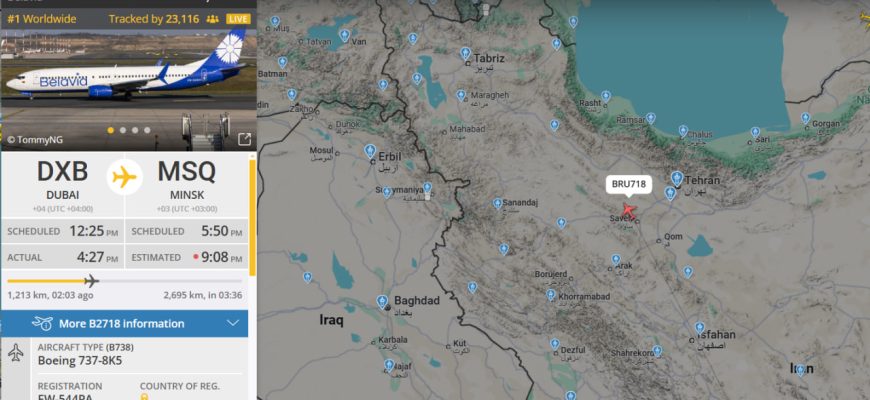Viewport: 870px width, 400px height.
Task: Select the Baghdad airport pin on map
Action: 382,302
